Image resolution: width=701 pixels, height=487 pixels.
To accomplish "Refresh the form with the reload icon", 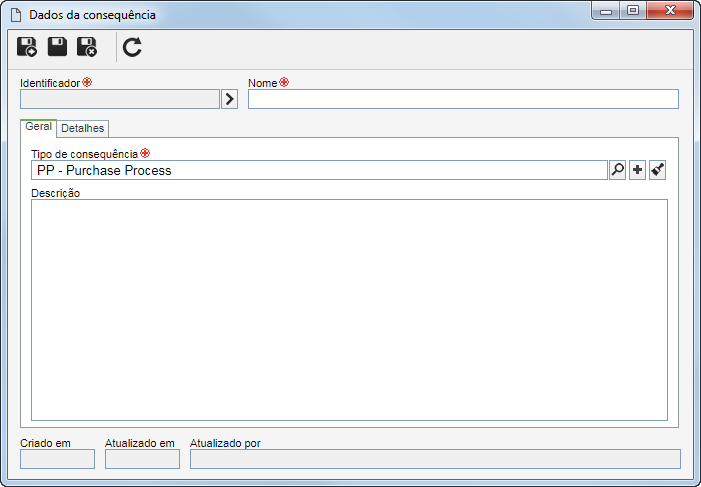I will pyautogui.click(x=132, y=47).
